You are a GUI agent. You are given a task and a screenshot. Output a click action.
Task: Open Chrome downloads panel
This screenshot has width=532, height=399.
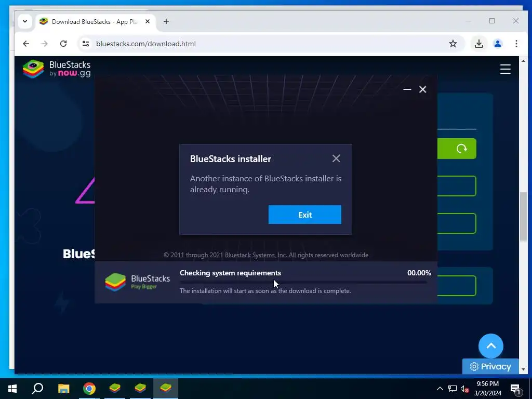click(x=478, y=44)
